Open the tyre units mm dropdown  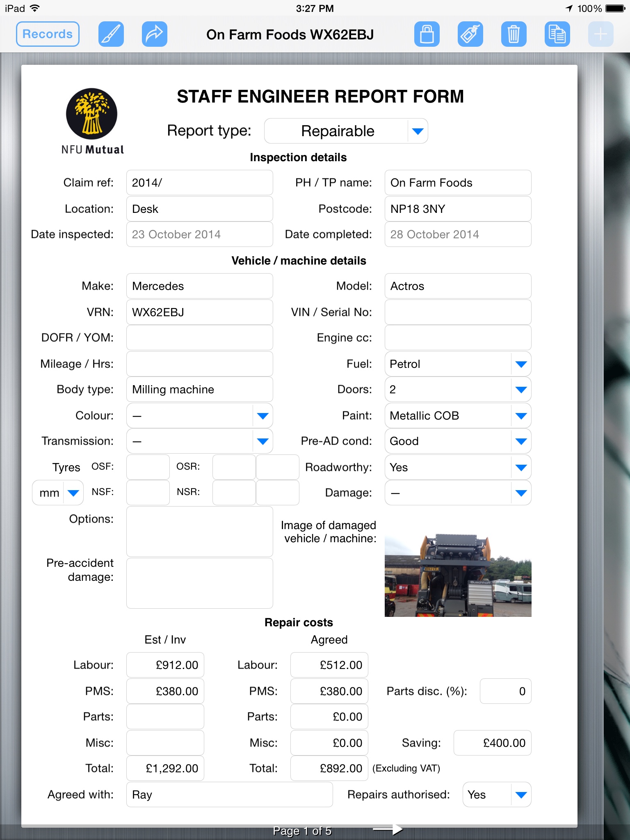coord(58,493)
